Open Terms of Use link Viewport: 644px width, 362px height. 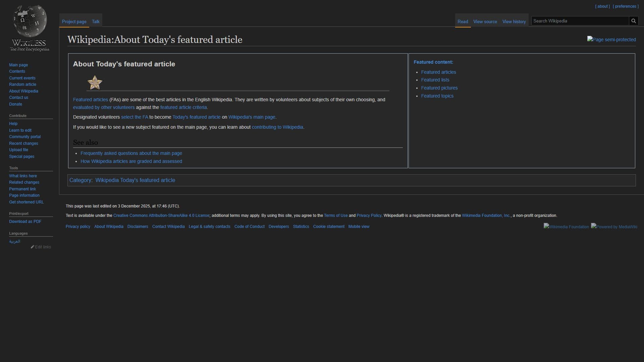pyautogui.click(x=336, y=216)
